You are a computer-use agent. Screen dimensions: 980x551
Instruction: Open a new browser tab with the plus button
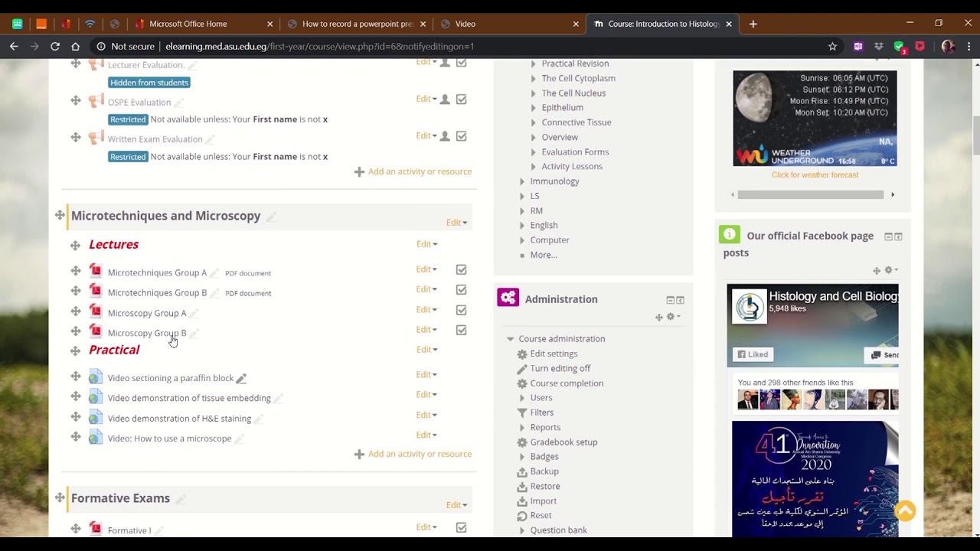[753, 24]
